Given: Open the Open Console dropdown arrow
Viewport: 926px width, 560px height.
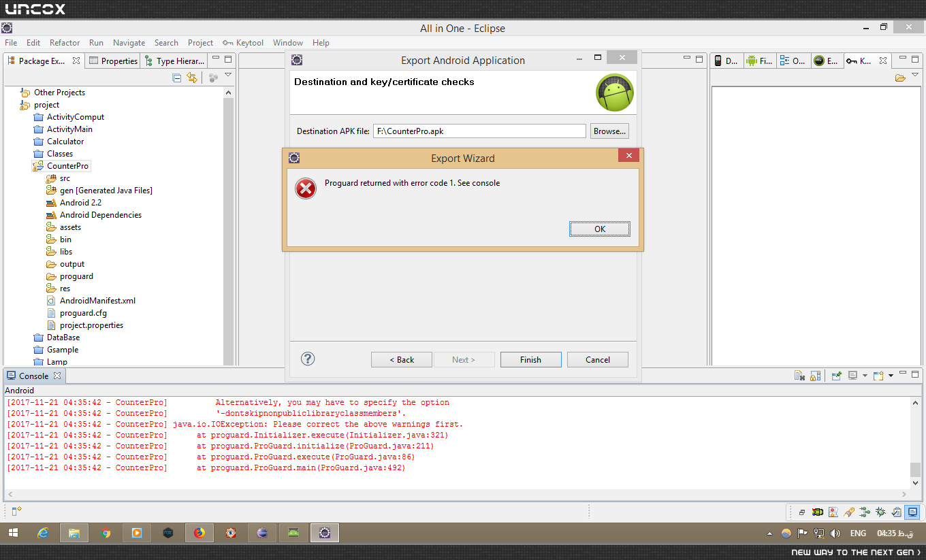Looking at the screenshot, I should [x=891, y=376].
